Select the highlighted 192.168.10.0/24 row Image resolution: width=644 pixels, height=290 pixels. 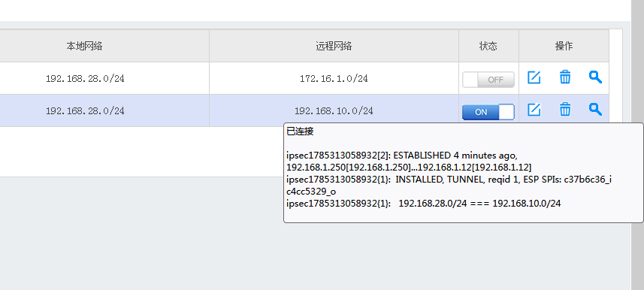click(x=304, y=110)
